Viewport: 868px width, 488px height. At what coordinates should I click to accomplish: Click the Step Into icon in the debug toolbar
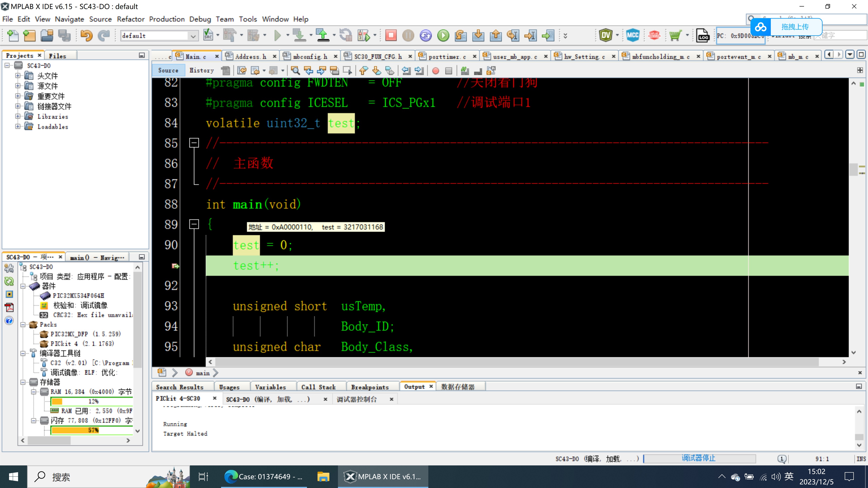click(478, 35)
